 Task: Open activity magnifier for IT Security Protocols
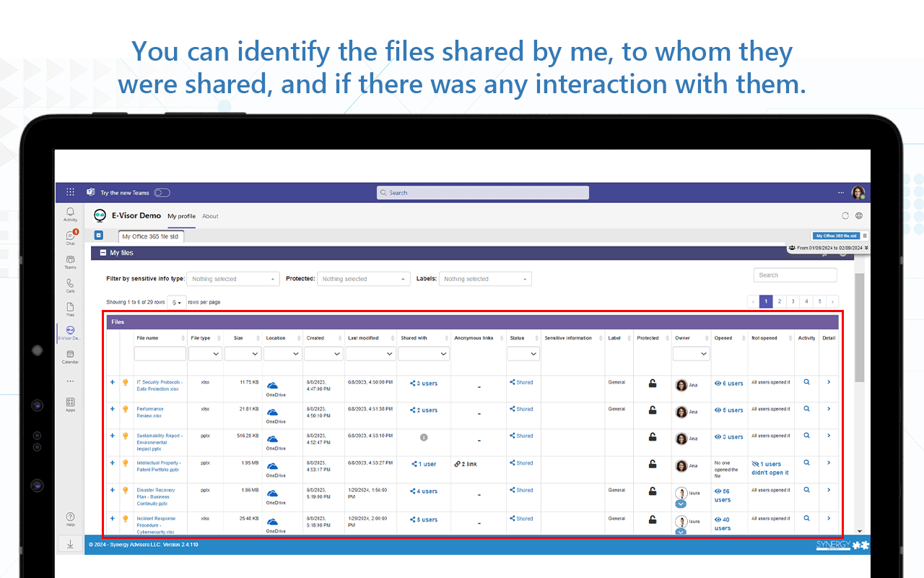(806, 382)
